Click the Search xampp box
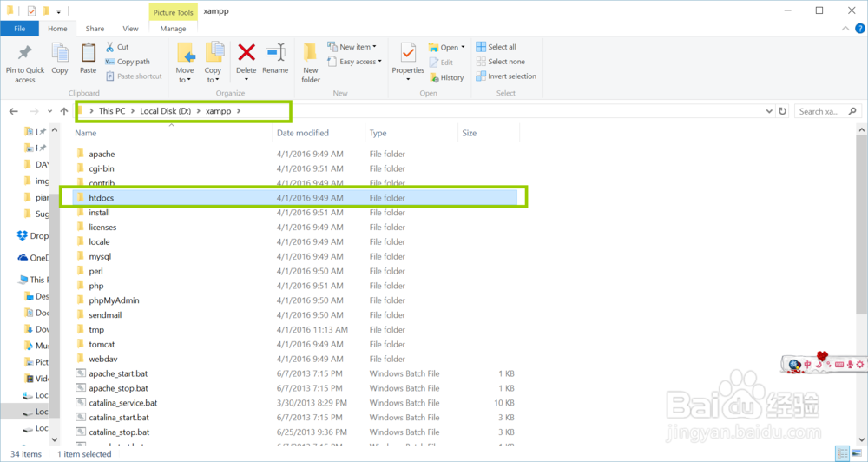The width and height of the screenshot is (868, 462). click(827, 111)
